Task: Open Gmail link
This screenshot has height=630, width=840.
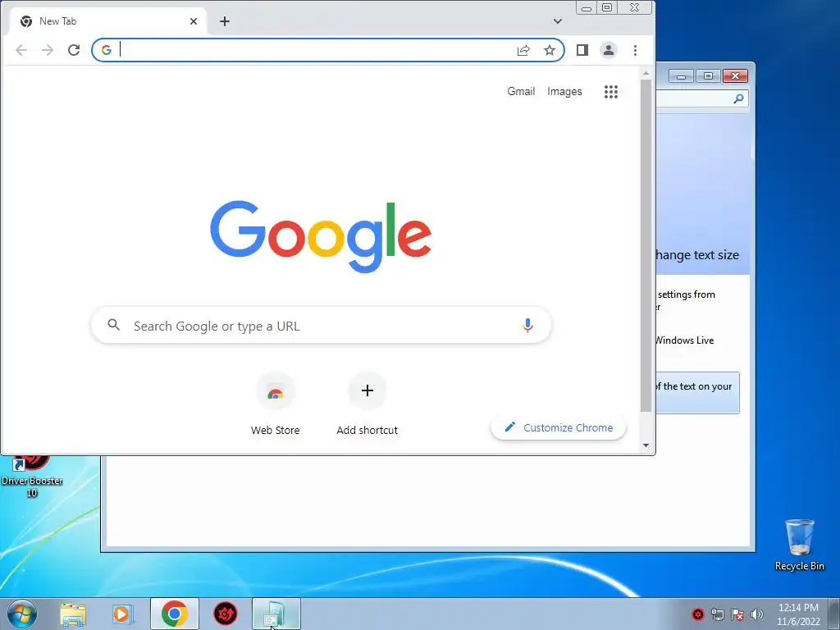Action: point(521,92)
